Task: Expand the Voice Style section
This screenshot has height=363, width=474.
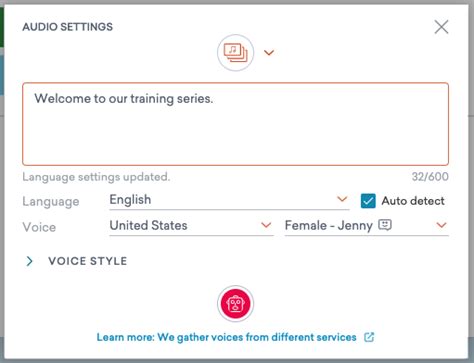Action: [76, 261]
